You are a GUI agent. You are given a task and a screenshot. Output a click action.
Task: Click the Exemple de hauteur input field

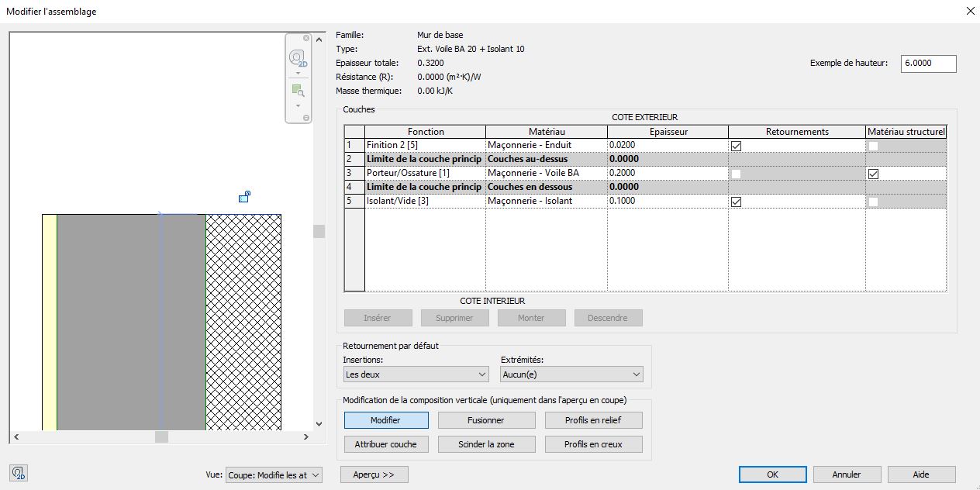click(928, 64)
